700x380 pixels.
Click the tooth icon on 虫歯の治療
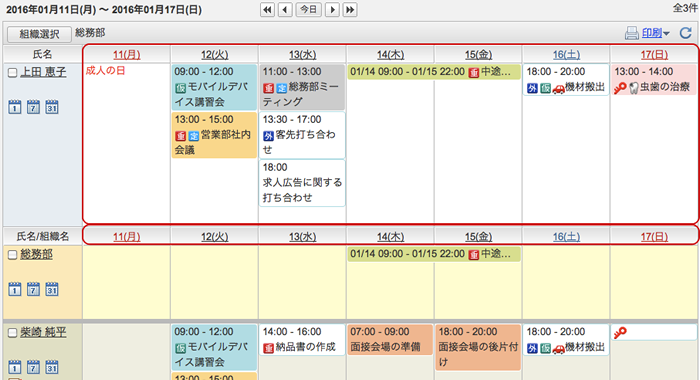click(633, 88)
